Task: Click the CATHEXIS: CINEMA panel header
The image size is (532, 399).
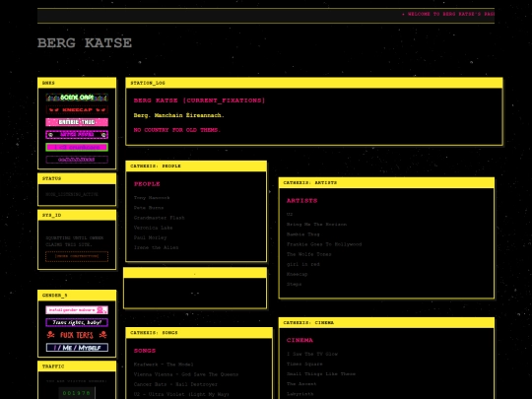Action: (386, 323)
